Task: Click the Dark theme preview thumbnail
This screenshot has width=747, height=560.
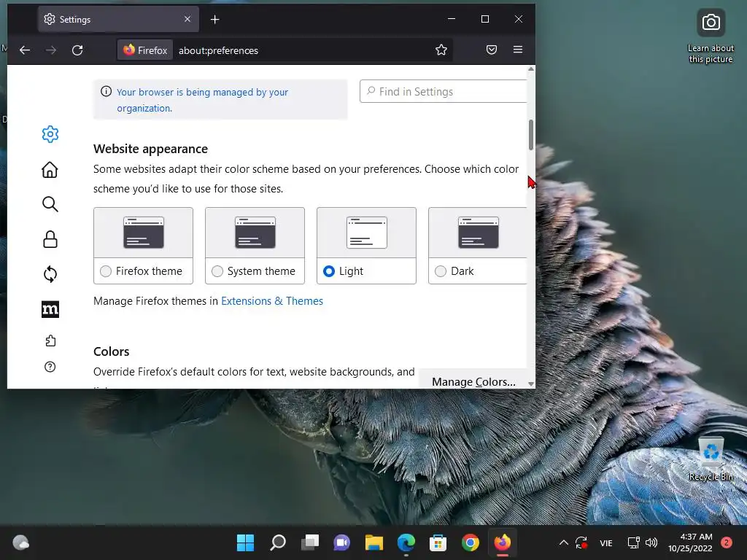Action: pyautogui.click(x=479, y=233)
